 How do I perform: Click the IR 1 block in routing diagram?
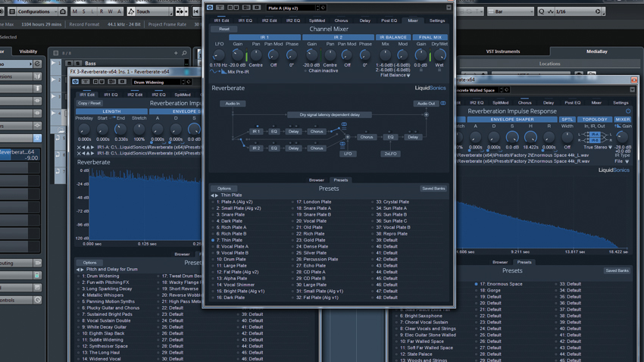coord(256,132)
